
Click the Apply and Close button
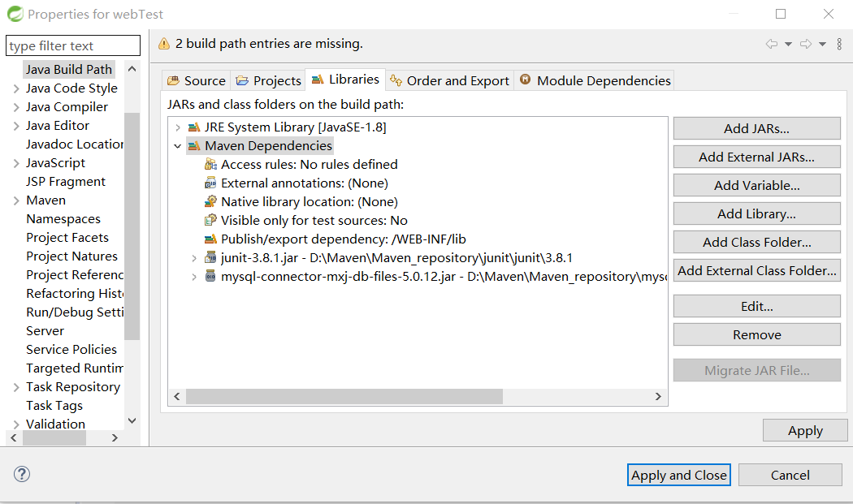679,475
